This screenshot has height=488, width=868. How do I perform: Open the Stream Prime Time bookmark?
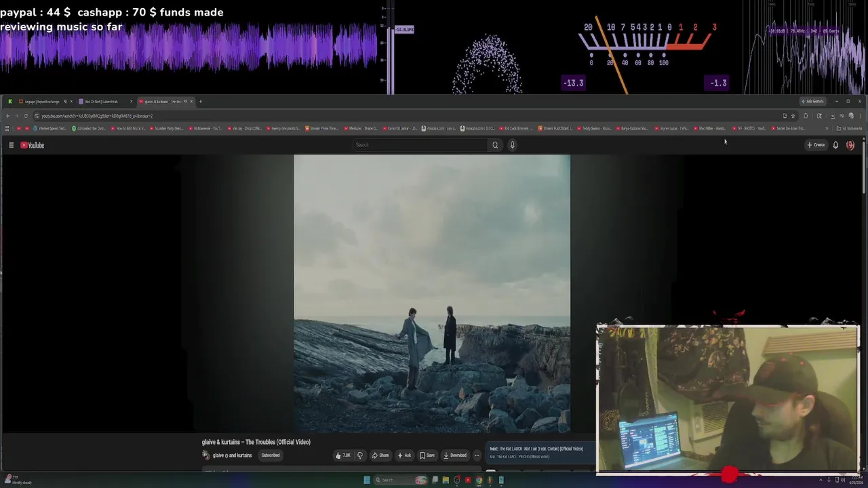pyautogui.click(x=321, y=128)
